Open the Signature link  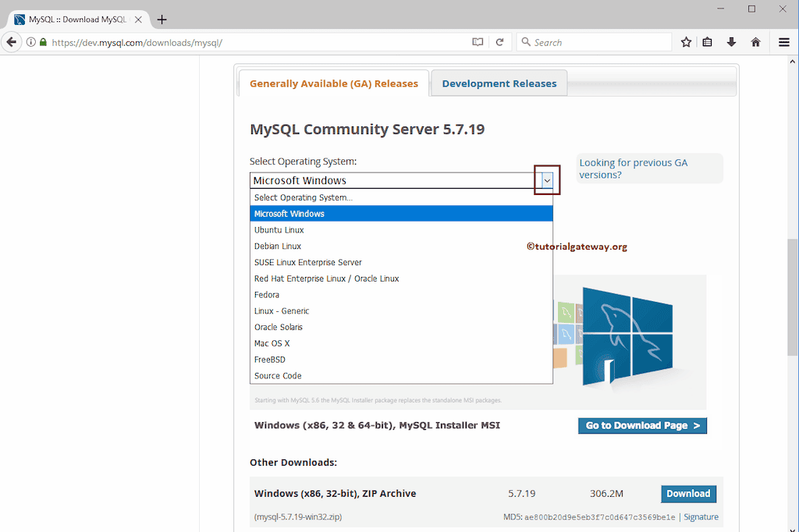point(701,516)
